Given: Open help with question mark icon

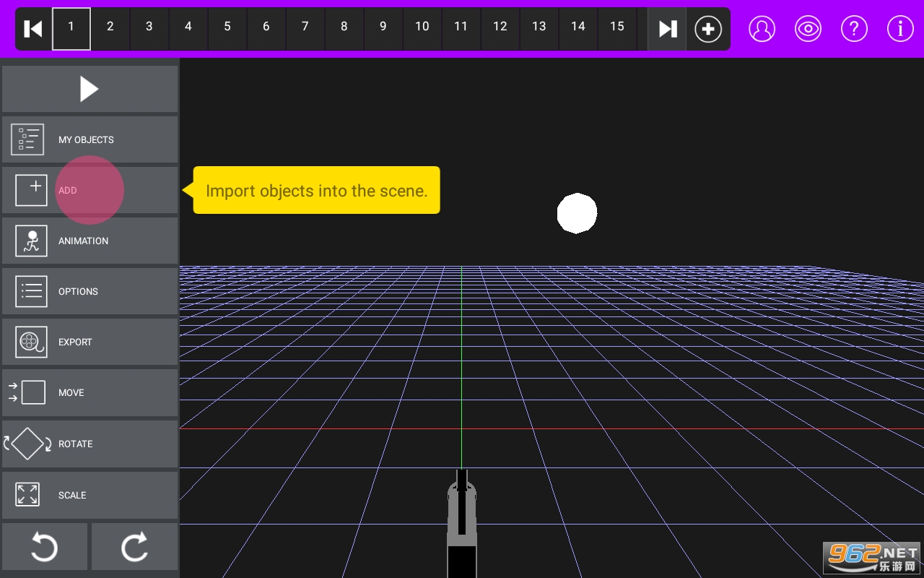Looking at the screenshot, I should point(854,29).
